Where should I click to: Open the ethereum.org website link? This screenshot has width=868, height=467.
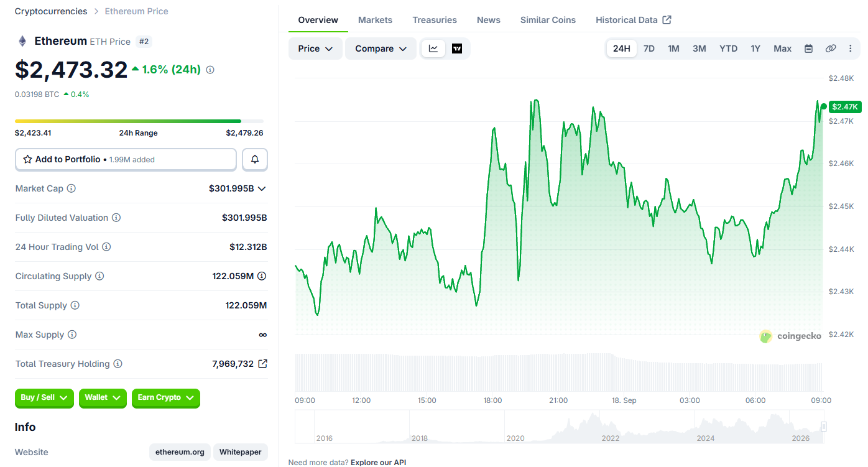(x=180, y=452)
